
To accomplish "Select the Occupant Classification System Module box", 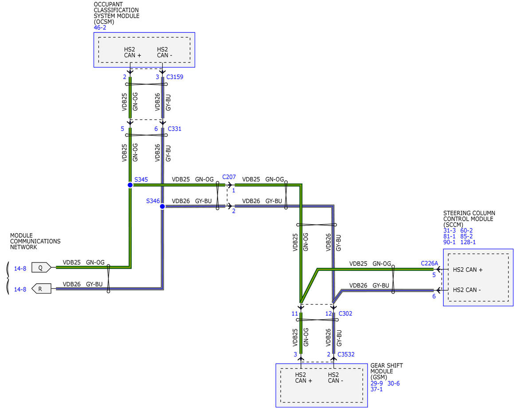I will tap(144, 50).
